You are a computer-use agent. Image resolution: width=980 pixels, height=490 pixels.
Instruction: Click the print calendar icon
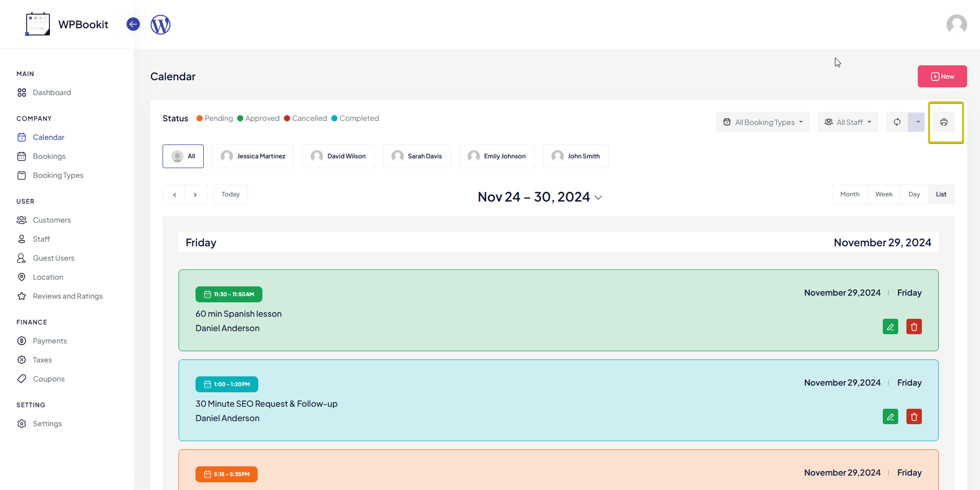(x=943, y=122)
